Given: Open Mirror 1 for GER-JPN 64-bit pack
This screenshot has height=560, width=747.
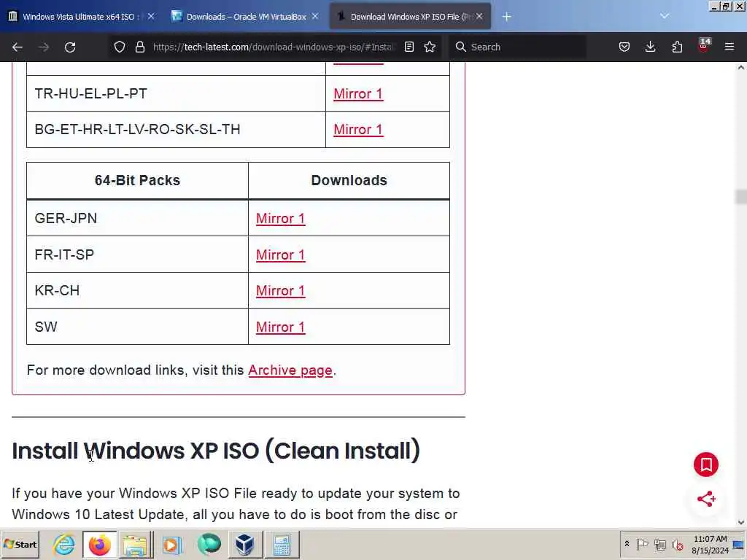Looking at the screenshot, I should pyautogui.click(x=281, y=219).
